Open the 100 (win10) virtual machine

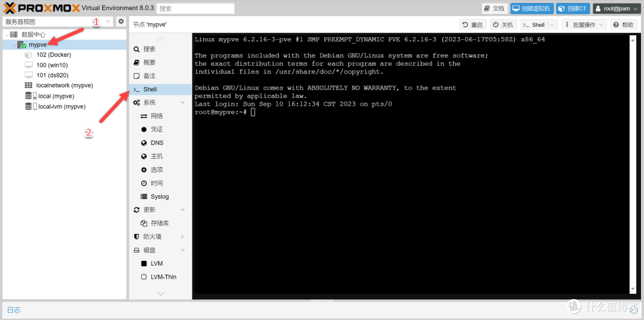coord(52,65)
